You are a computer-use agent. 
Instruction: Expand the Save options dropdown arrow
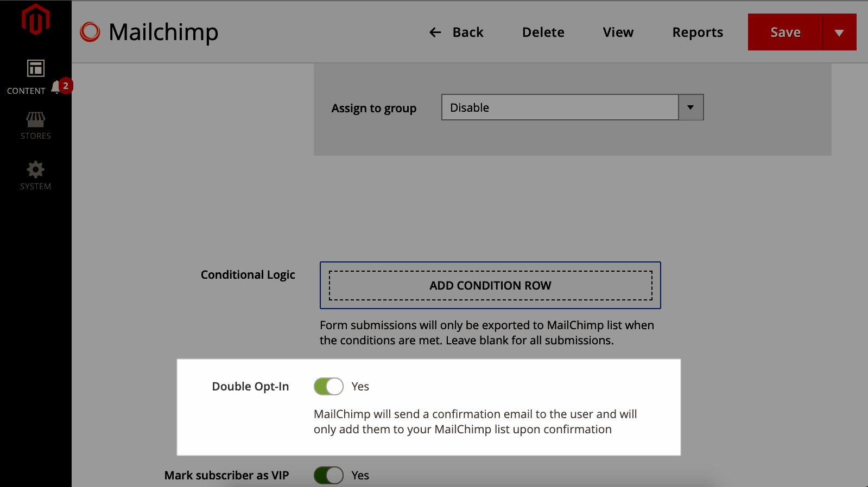click(840, 32)
